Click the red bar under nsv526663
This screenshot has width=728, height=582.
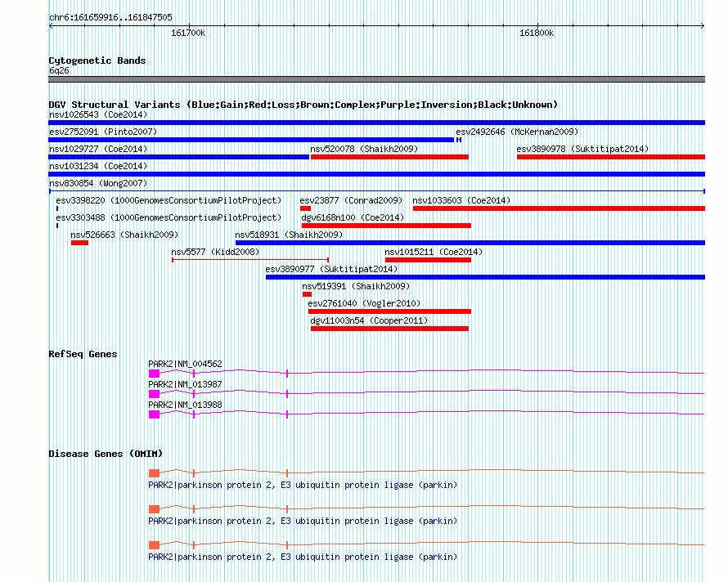tap(79, 243)
